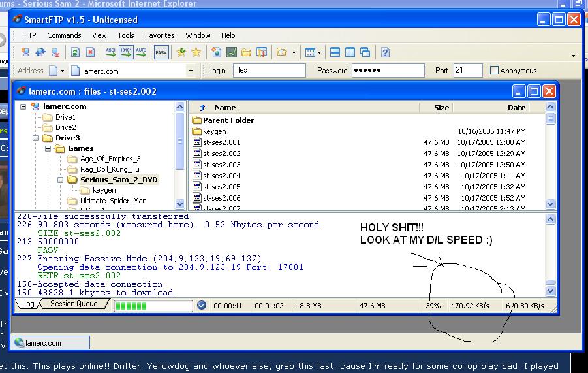
Task: Enable the Anonymous checkbox
Action: (494, 70)
